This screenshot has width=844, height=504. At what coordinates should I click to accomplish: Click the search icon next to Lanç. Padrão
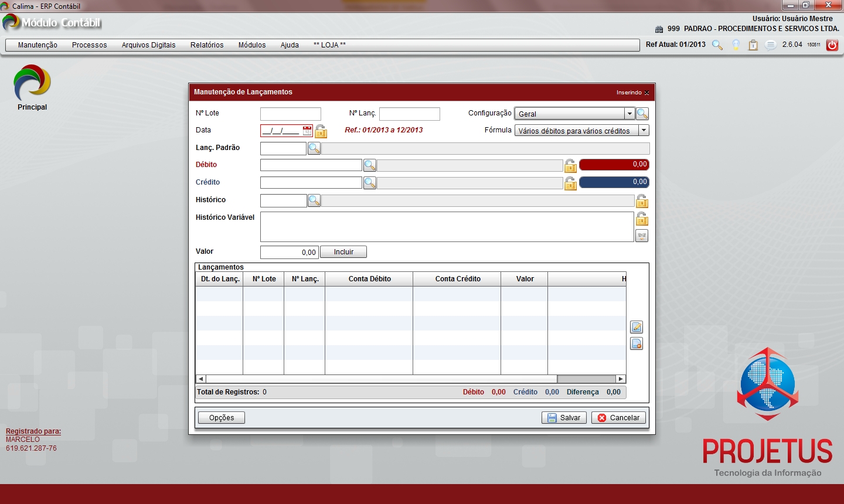coord(314,148)
